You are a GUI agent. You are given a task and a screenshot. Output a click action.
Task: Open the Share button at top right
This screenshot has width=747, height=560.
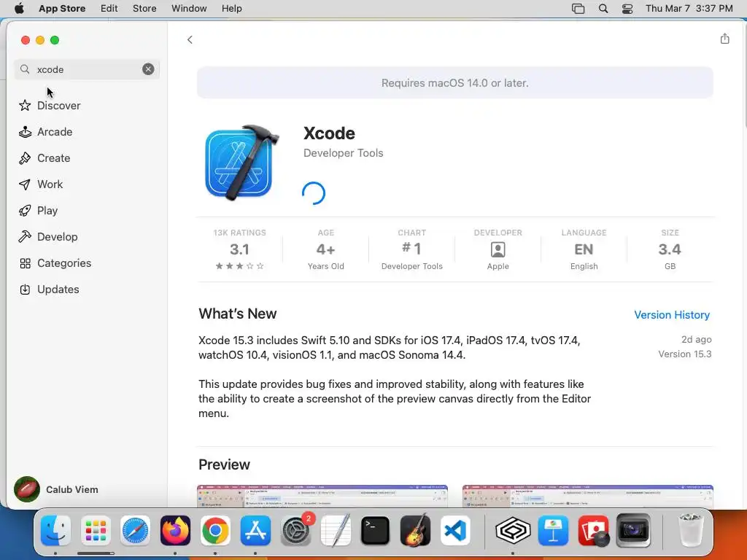[724, 39]
